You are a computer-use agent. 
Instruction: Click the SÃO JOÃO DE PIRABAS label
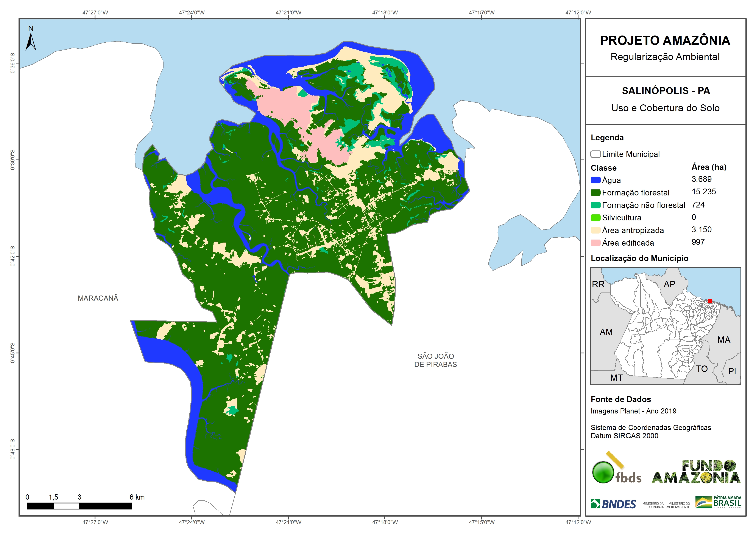point(435,360)
